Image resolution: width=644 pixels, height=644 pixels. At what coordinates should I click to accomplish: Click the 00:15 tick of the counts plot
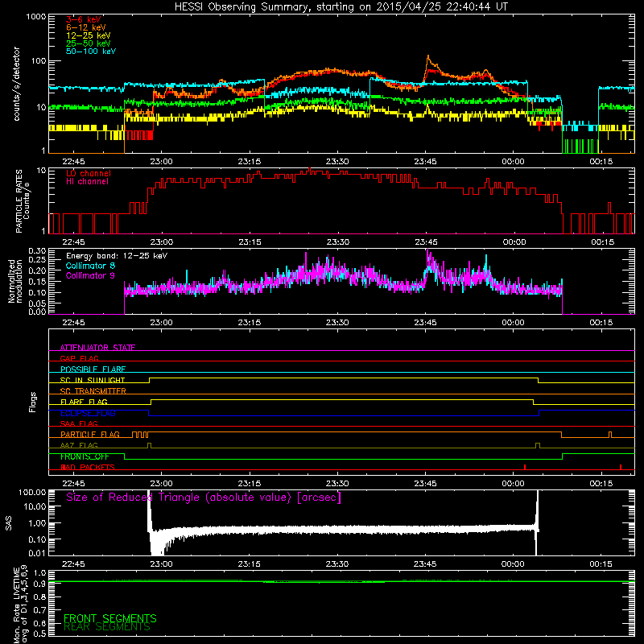(x=601, y=162)
